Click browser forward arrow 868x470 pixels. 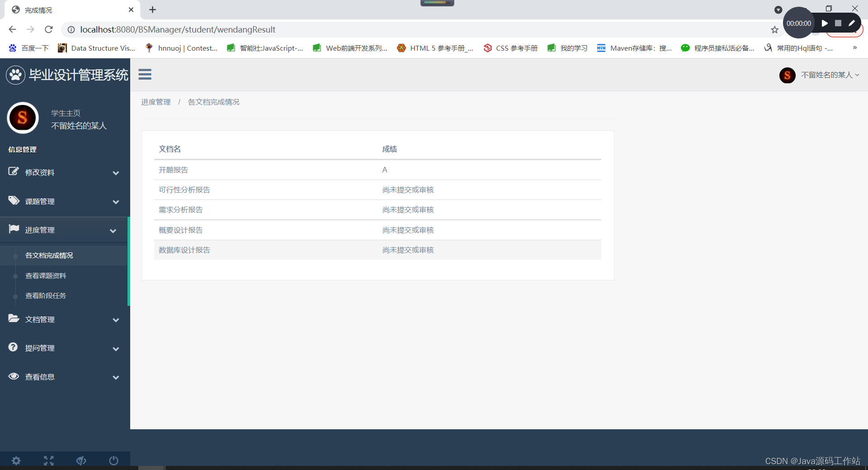pos(30,29)
